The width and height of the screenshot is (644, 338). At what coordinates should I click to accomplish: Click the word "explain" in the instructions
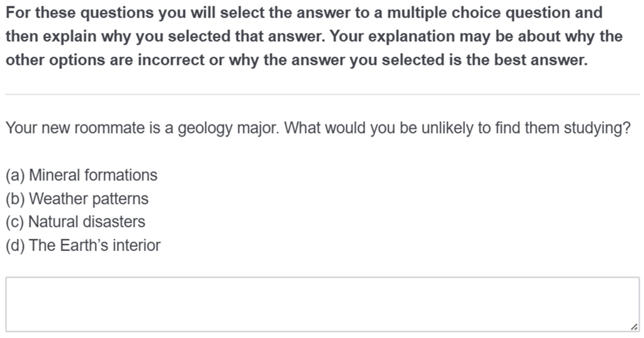pos(70,36)
